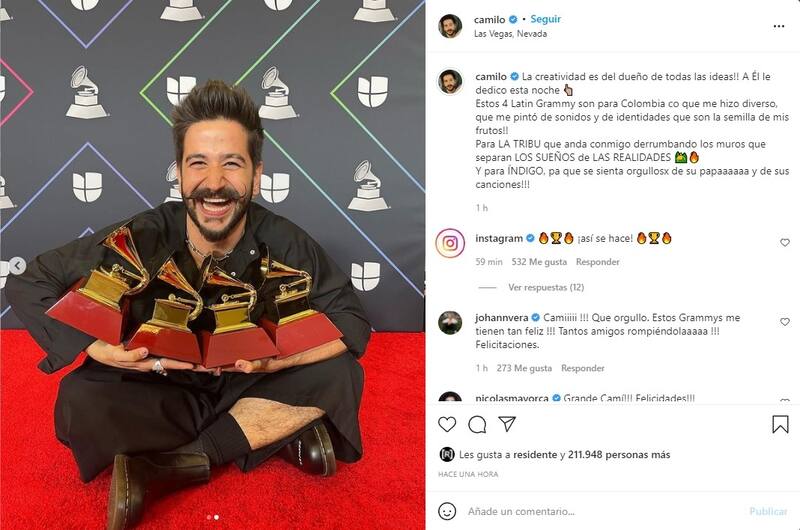Reply to johannvera comment via Responder
Viewport: 800px width, 530px height.
(583, 368)
